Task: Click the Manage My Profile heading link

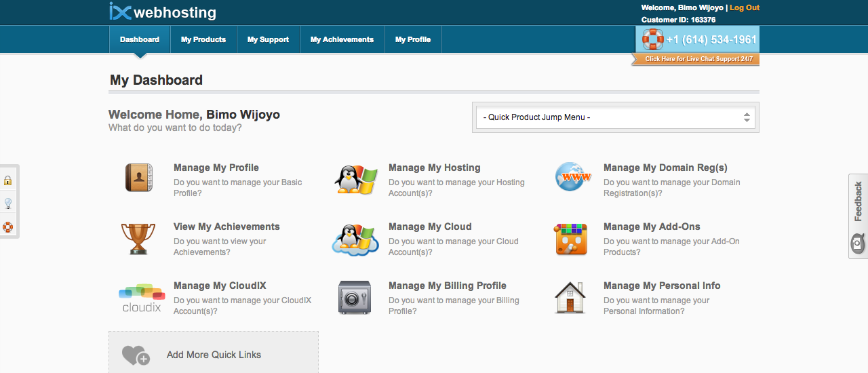Action: 216,168
